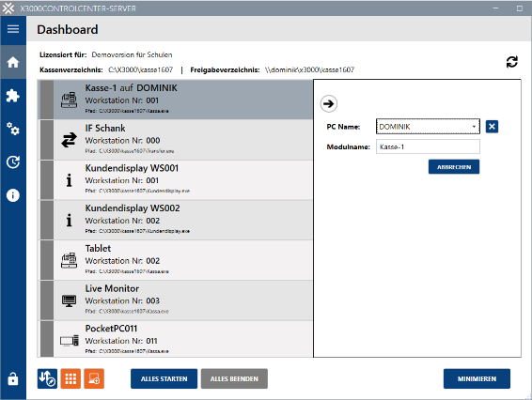Image resolution: width=532 pixels, height=400 pixels.
Task: Clear PC Name with the X button
Action: [x=492, y=127]
